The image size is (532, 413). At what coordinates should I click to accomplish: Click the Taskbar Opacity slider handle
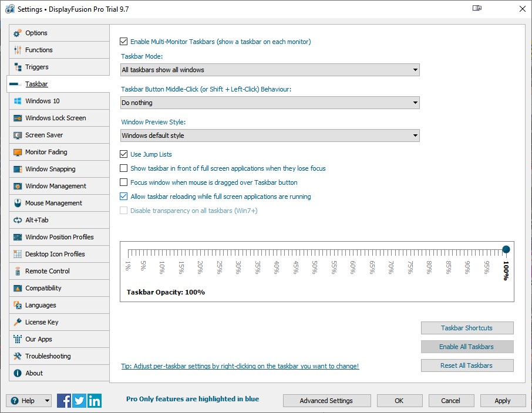click(x=506, y=250)
